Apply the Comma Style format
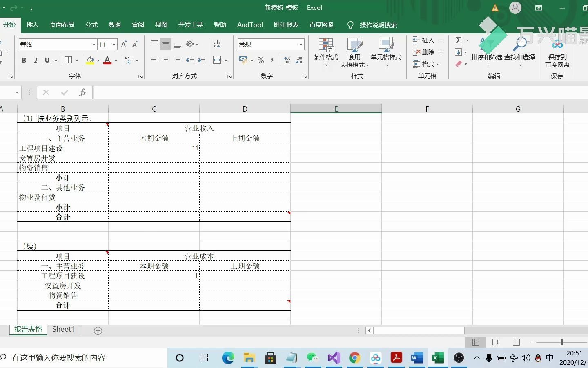 (x=272, y=60)
